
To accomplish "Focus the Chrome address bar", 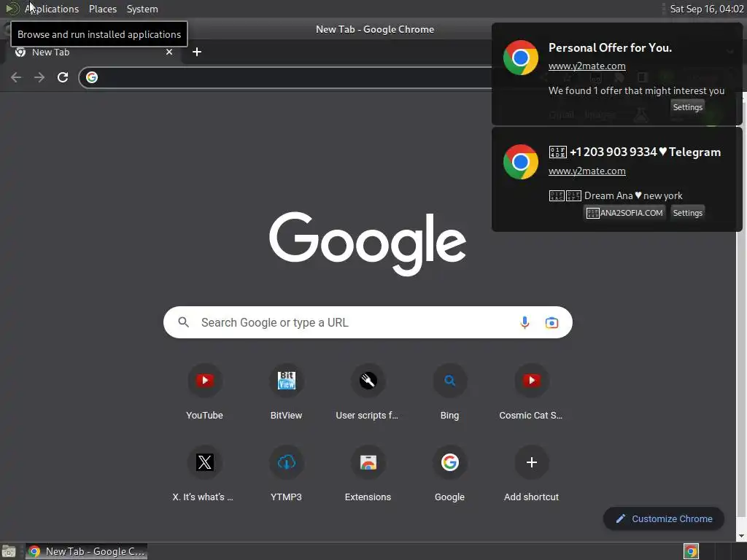I will (x=286, y=77).
